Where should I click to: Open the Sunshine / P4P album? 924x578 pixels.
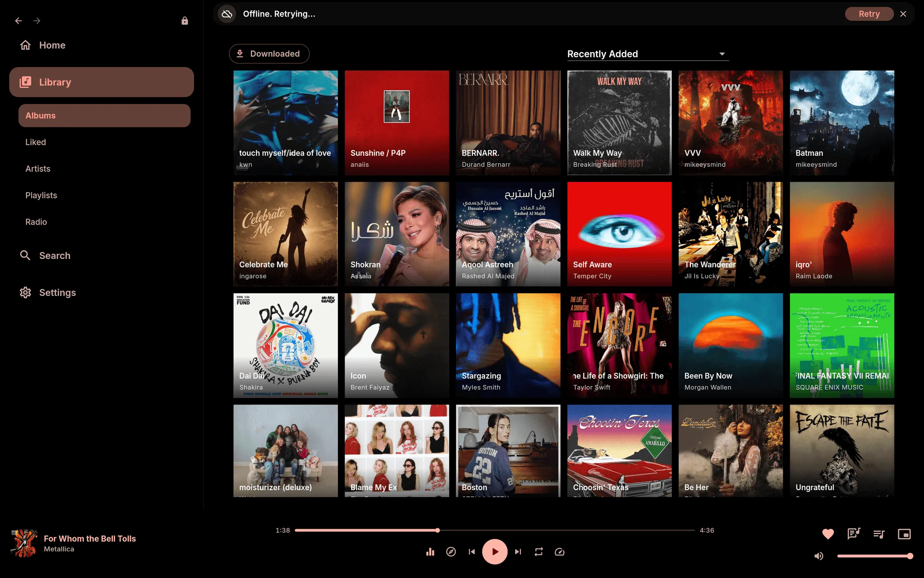click(x=397, y=123)
